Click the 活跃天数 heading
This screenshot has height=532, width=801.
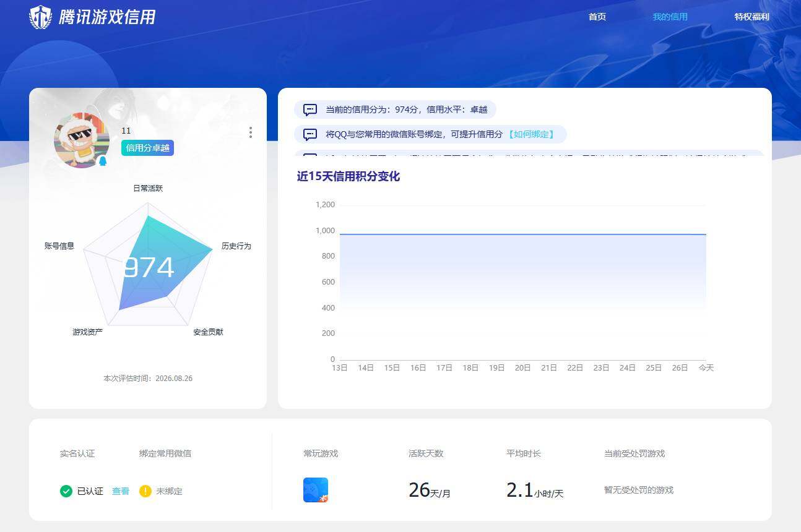[x=426, y=453]
